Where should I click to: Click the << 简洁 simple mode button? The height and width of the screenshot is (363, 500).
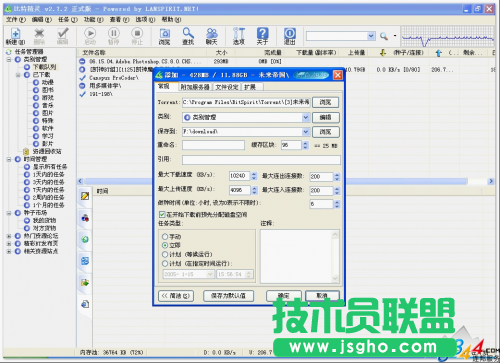click(176, 296)
